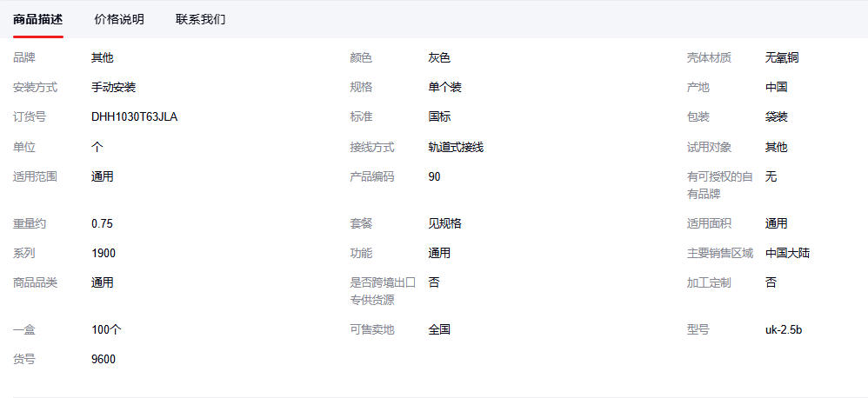Click the series value 1900
Image resolution: width=868 pixels, height=398 pixels.
pos(103,254)
